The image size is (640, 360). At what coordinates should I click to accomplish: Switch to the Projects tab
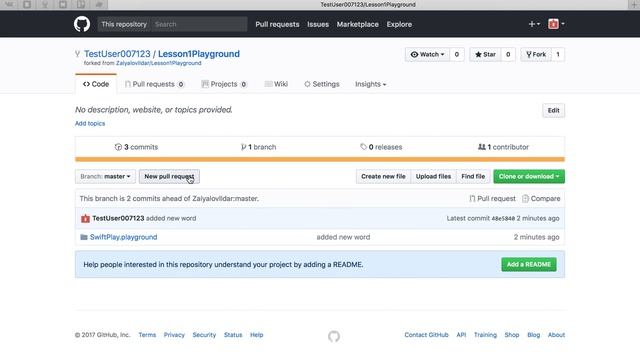[224, 84]
